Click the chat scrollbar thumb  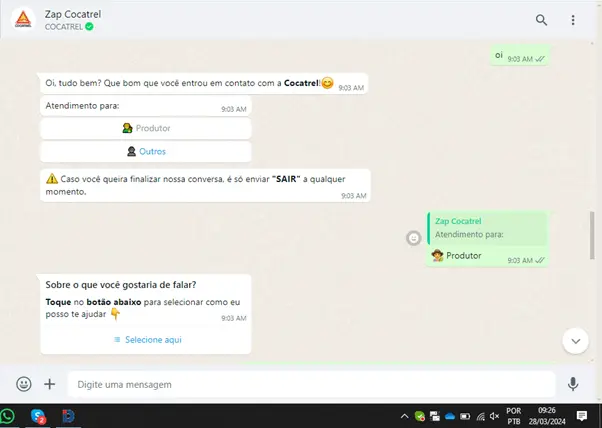click(x=592, y=235)
